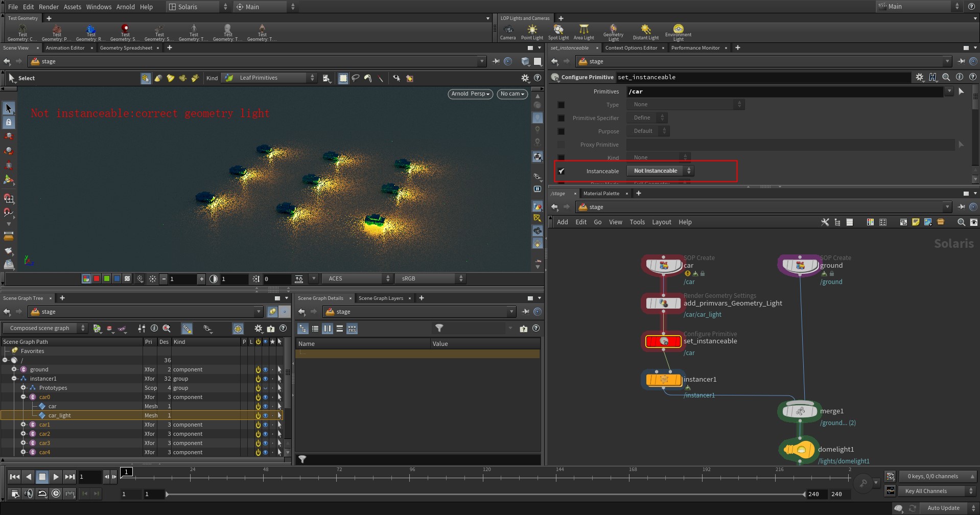The height and width of the screenshot is (515, 980).
Task: Select the ground SOP Create node
Action: (x=800, y=265)
